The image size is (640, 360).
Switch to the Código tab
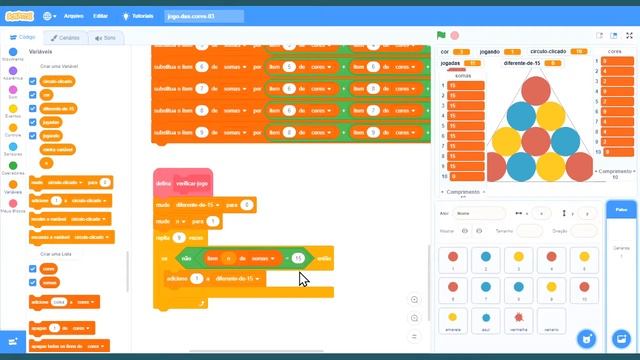tap(23, 37)
